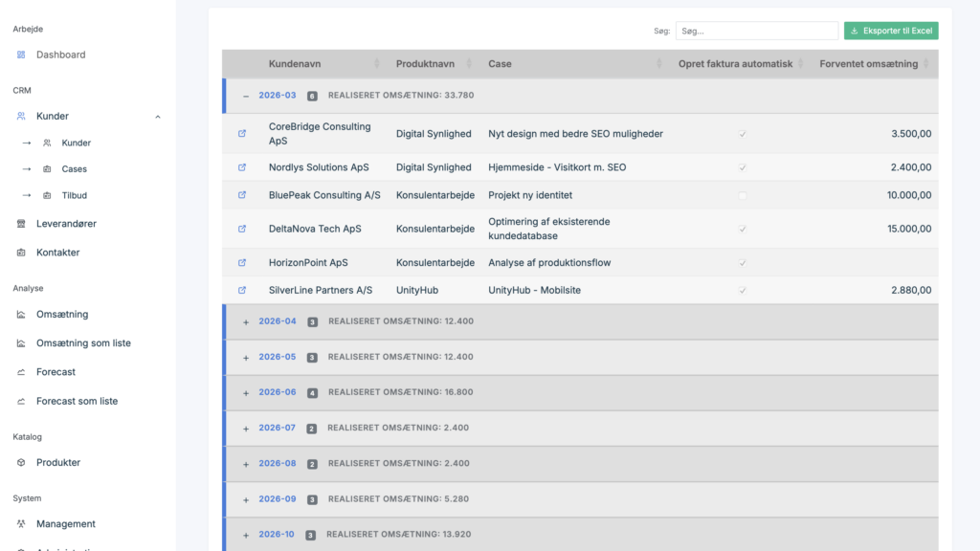980x551 pixels.
Task: Click the Omsætning chart icon in sidebar
Action: pos(21,315)
